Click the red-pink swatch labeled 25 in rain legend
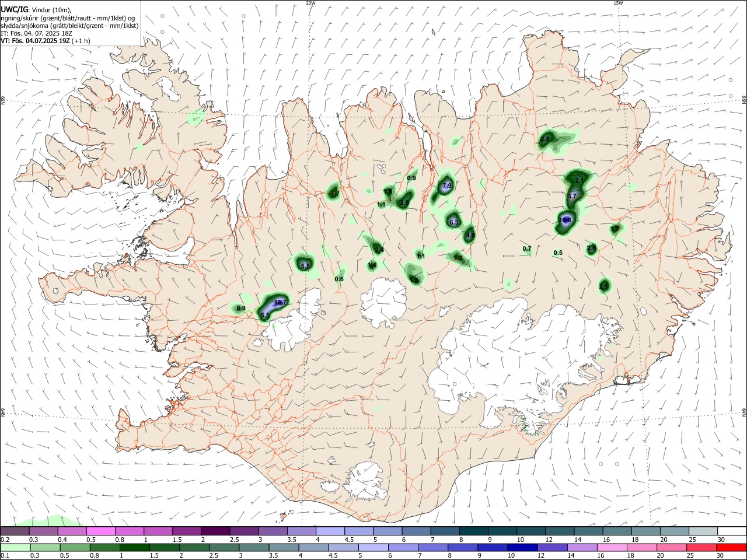 pos(701,548)
